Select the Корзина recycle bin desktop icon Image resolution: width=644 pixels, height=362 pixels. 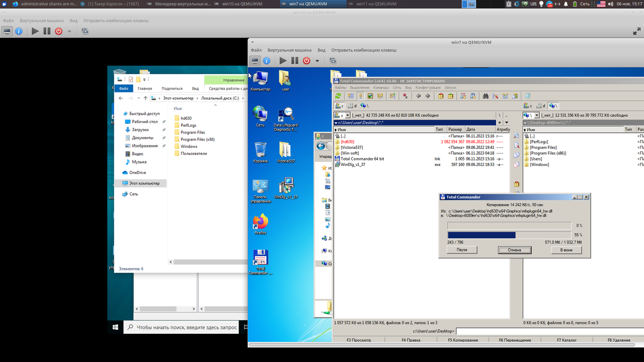pos(261,152)
